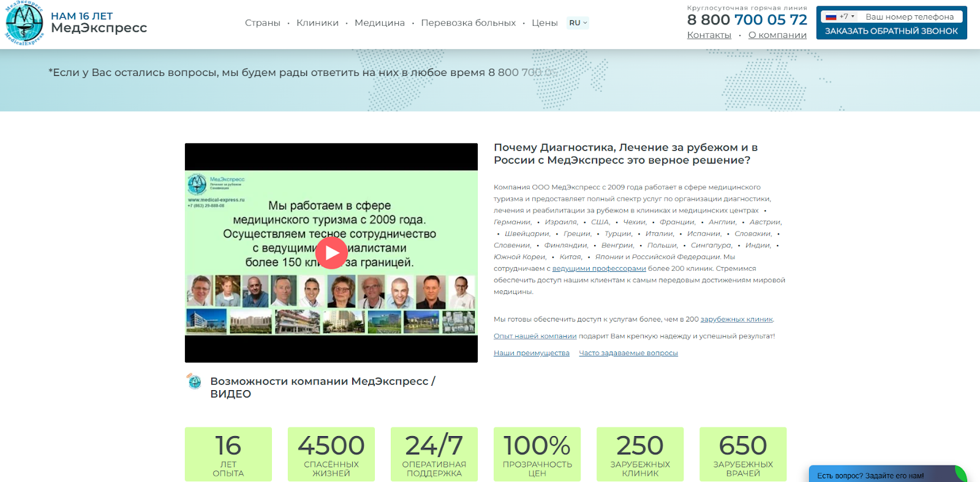The width and height of the screenshot is (980, 482).
Task: Open the Наши преимущества link
Action: (532, 353)
